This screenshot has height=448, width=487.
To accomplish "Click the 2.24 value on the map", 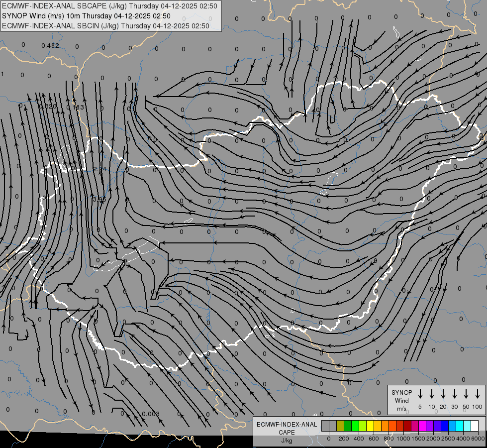I will pos(99,169).
